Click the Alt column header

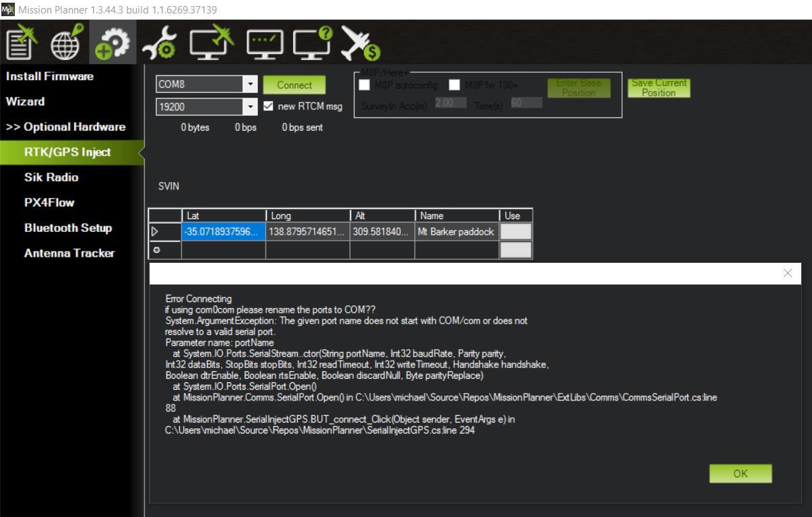click(x=383, y=216)
